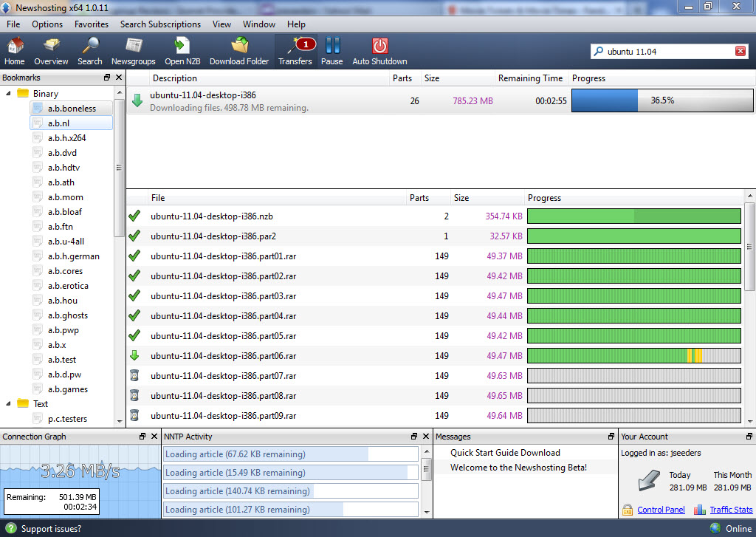
Task: Click the Traffic Stats link
Action: 731,510
